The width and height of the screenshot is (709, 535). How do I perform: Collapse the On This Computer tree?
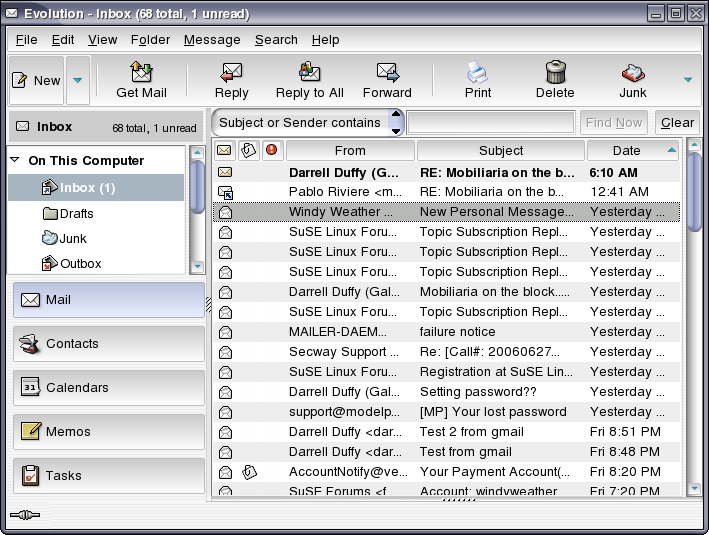point(15,160)
